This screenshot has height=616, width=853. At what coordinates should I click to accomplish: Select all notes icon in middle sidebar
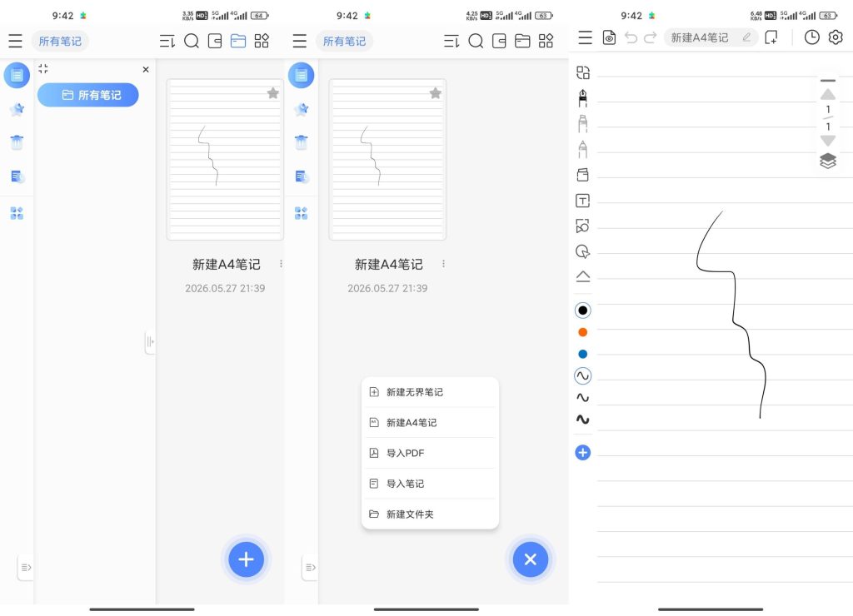[x=302, y=75]
